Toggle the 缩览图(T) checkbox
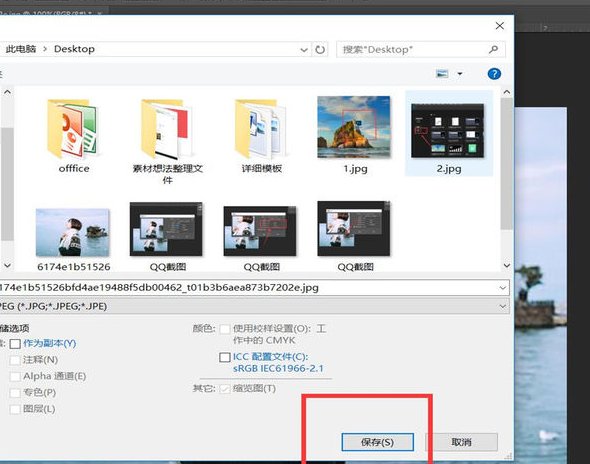Screen dimensions: 590x464 coord(225,389)
